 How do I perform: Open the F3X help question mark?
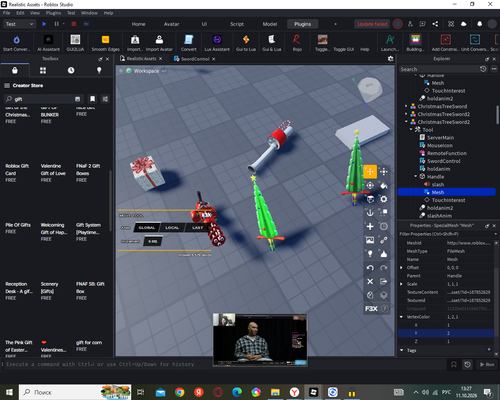(x=384, y=309)
